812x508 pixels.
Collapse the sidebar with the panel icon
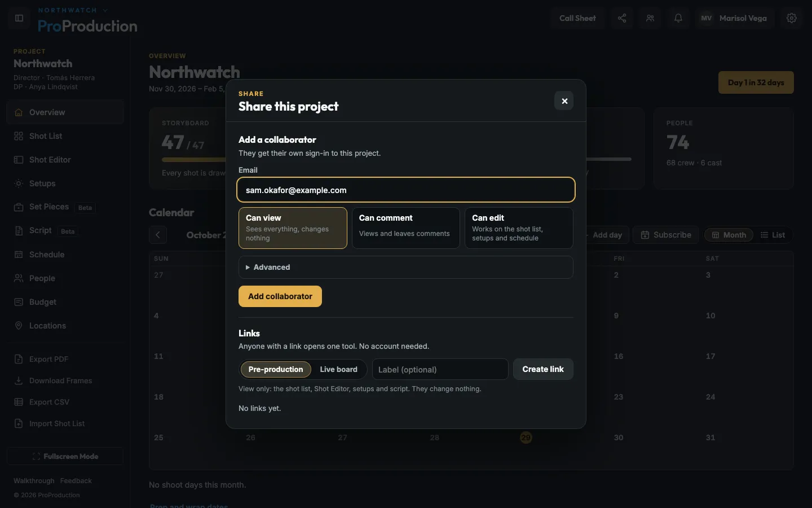[19, 18]
